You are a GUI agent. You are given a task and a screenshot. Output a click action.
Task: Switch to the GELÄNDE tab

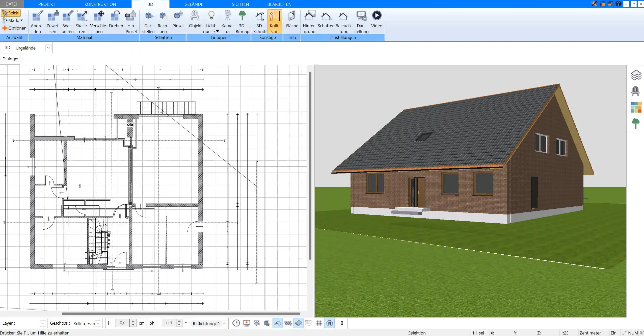click(194, 4)
